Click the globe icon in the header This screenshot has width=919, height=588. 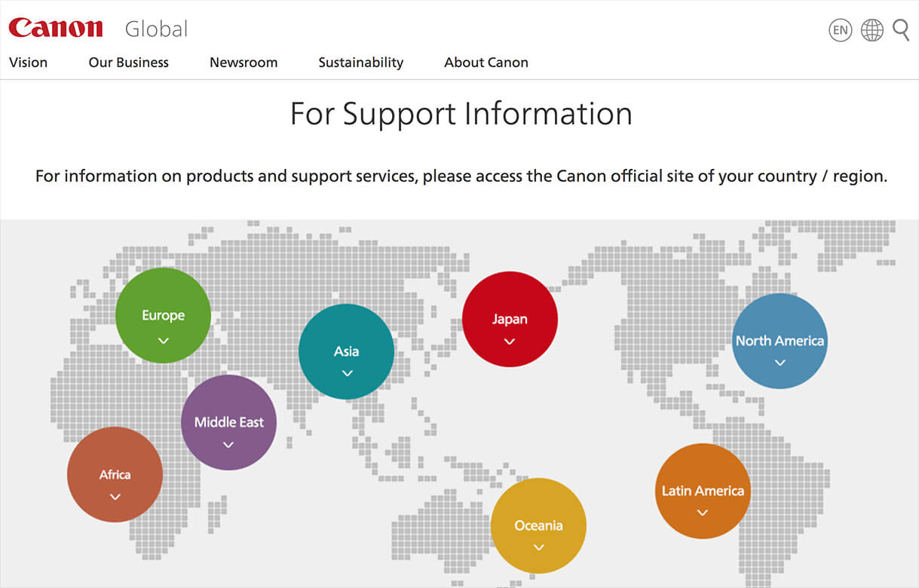tap(872, 30)
